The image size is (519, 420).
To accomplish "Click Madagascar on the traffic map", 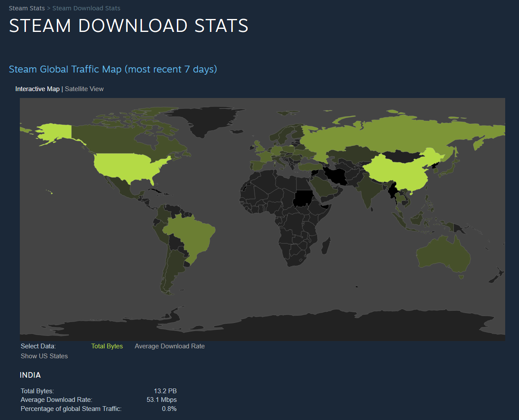I will coord(326,246).
